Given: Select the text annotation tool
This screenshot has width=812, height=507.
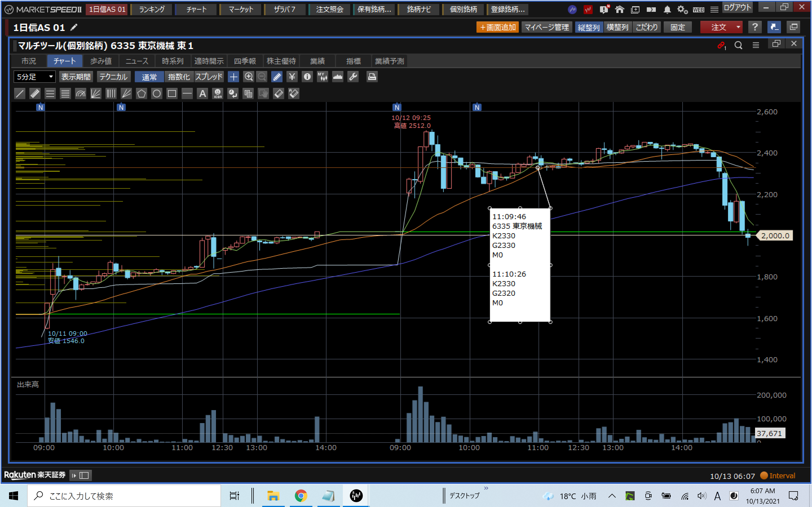Looking at the screenshot, I should pos(202,94).
